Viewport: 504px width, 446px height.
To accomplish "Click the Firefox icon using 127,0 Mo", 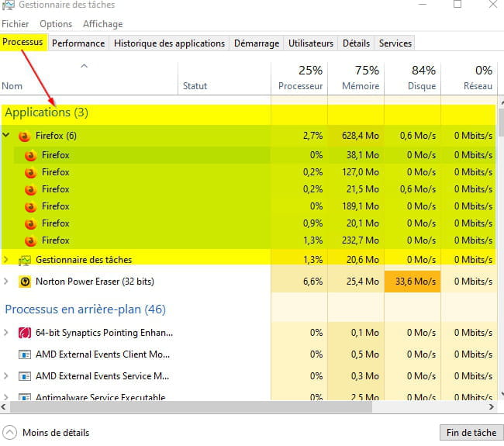I will click(x=30, y=173).
